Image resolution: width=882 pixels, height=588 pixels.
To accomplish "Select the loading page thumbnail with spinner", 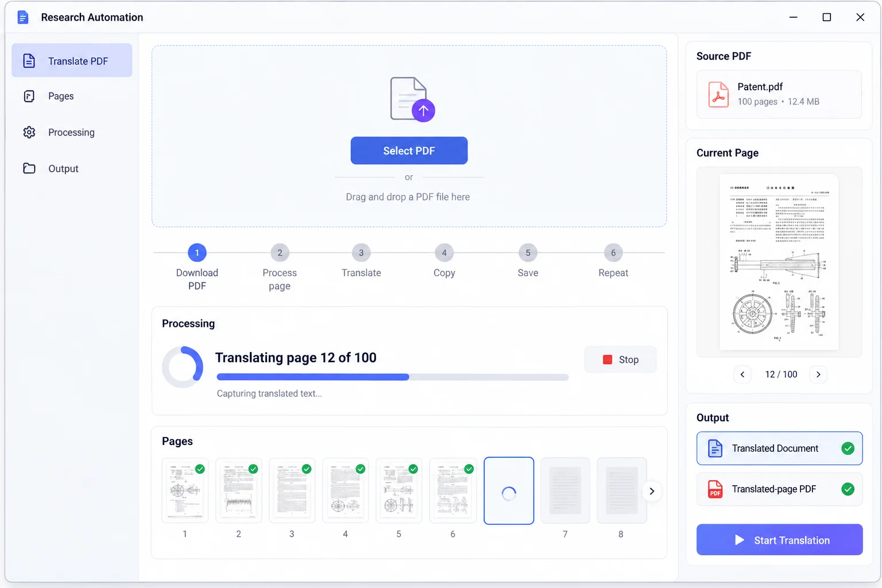I will (x=509, y=491).
